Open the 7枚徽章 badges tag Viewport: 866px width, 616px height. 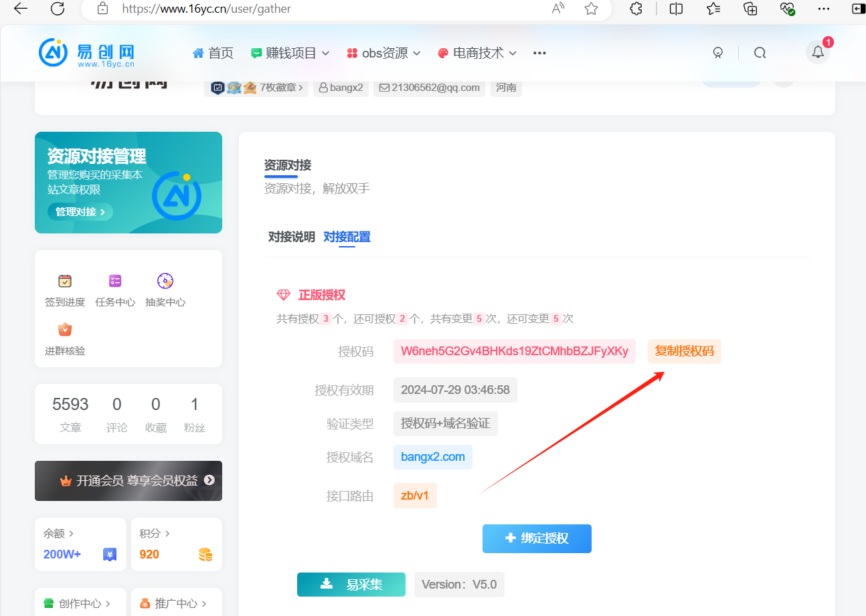[256, 88]
